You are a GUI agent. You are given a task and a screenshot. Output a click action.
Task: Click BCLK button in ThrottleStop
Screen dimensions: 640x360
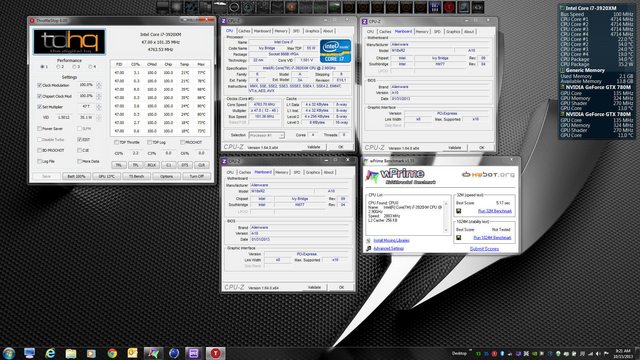pyautogui.click(x=151, y=165)
